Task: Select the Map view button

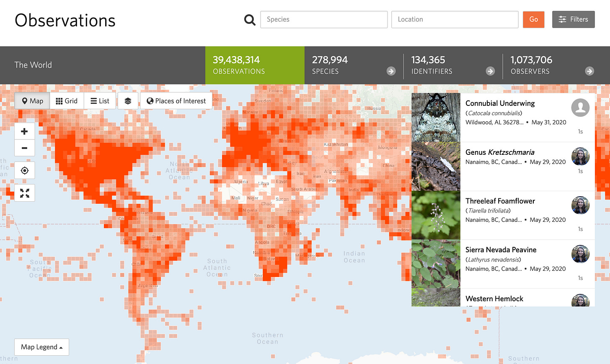Action: [x=32, y=100]
